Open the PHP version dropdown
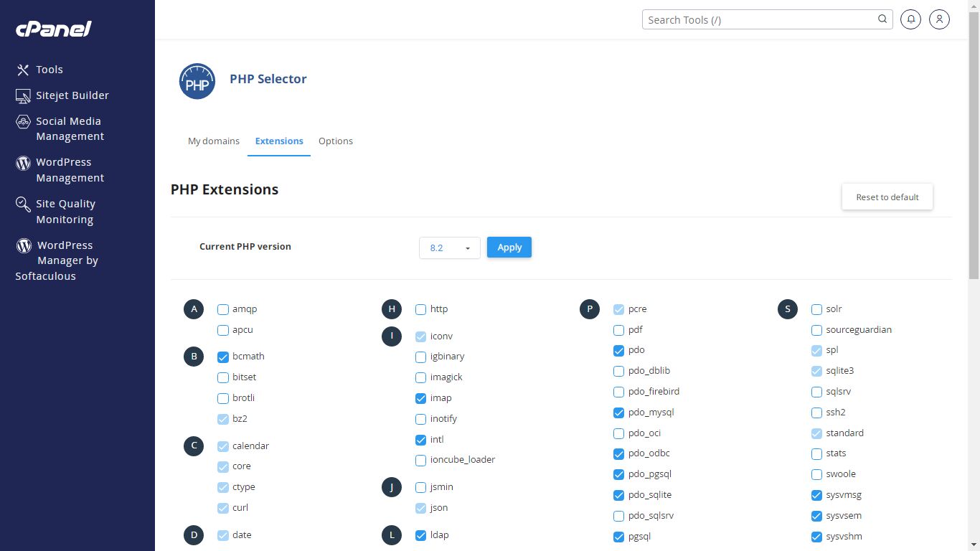This screenshot has width=980, height=551. (449, 247)
